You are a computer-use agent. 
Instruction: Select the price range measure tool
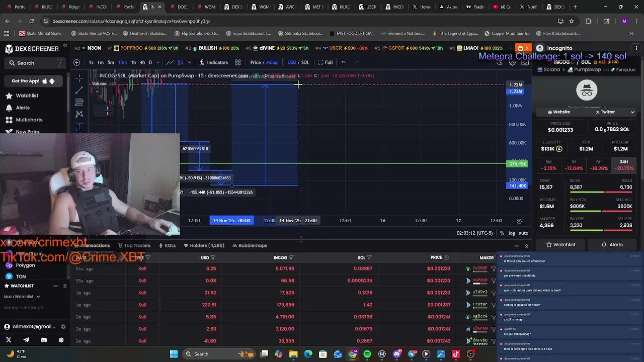pos(79,126)
